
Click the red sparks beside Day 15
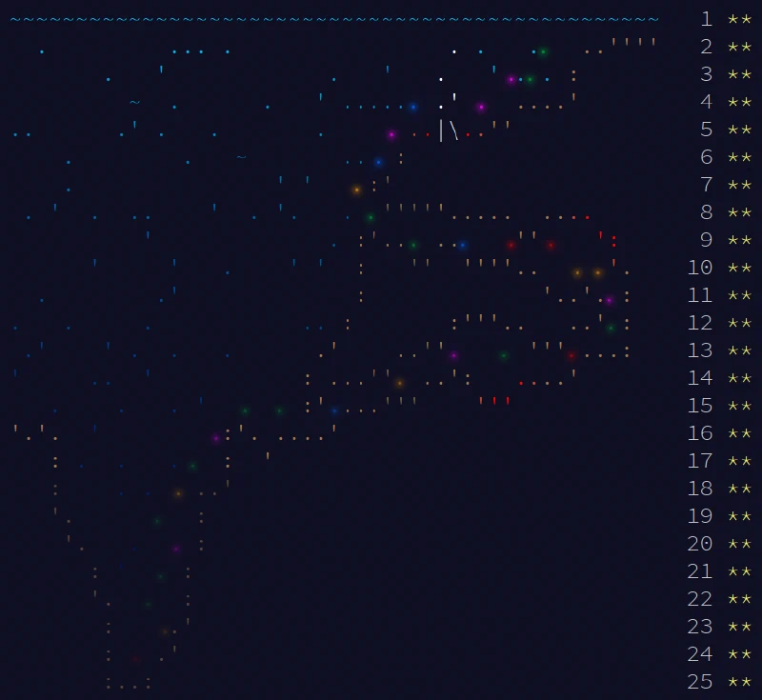pyautogui.click(x=493, y=401)
